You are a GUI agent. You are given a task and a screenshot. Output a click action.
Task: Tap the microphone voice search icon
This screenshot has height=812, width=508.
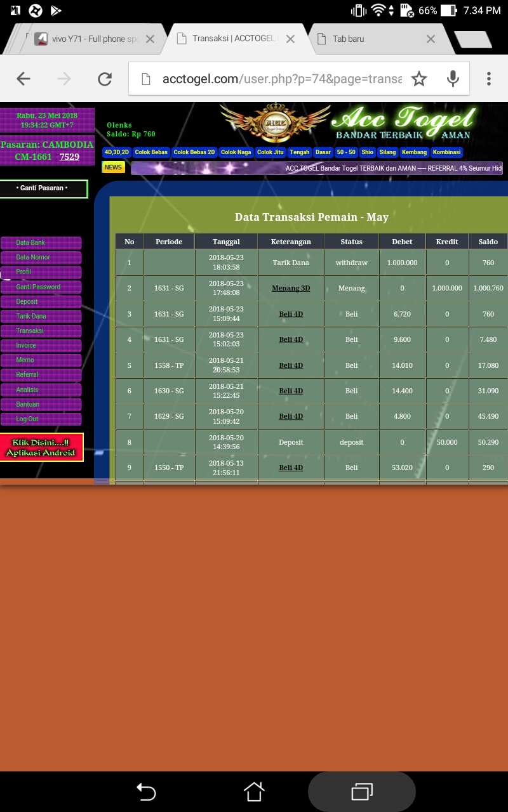pos(453,79)
